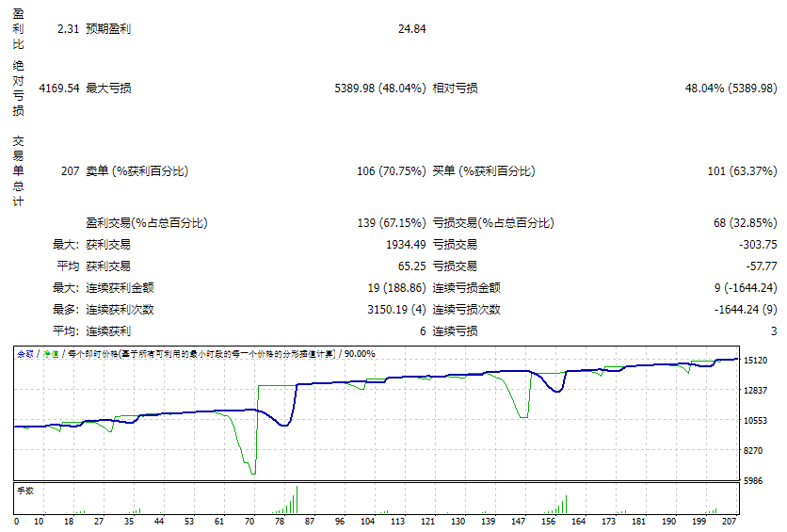This screenshot has height=532, width=787.
Task: Click the 相对亏损 label
Action: pos(455,89)
